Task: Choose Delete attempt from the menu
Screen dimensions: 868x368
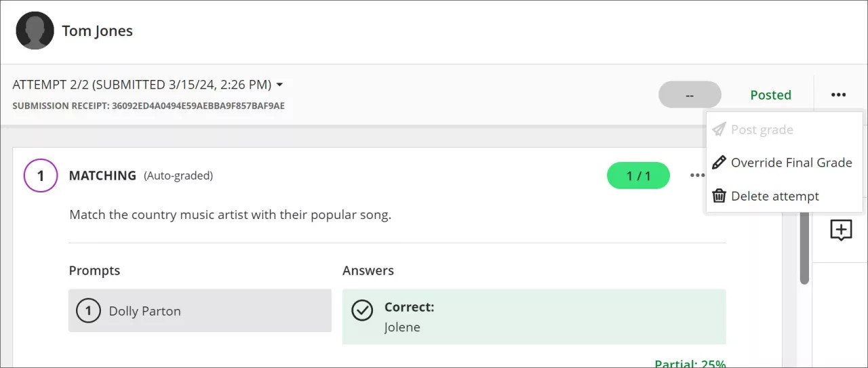Action: pos(774,196)
